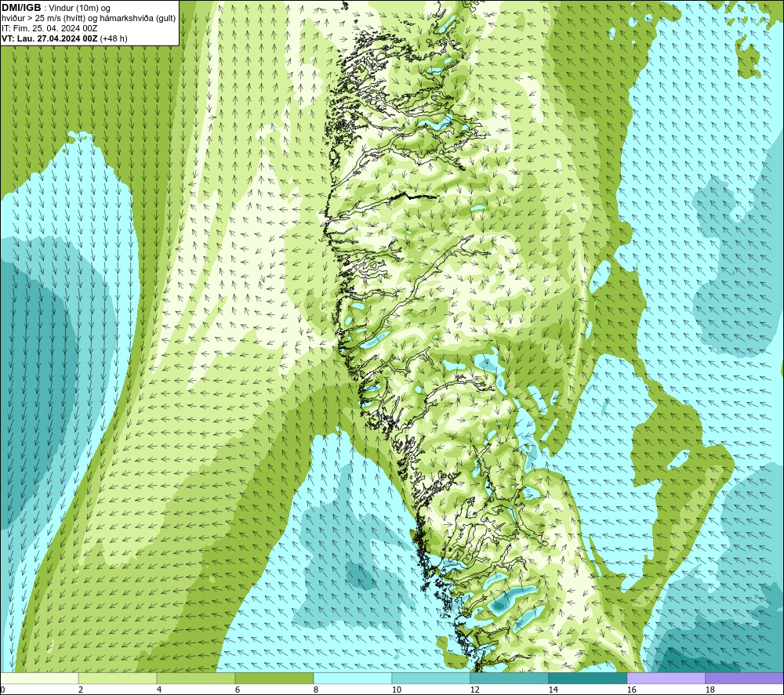Click the scale label '14'

(x=553, y=690)
